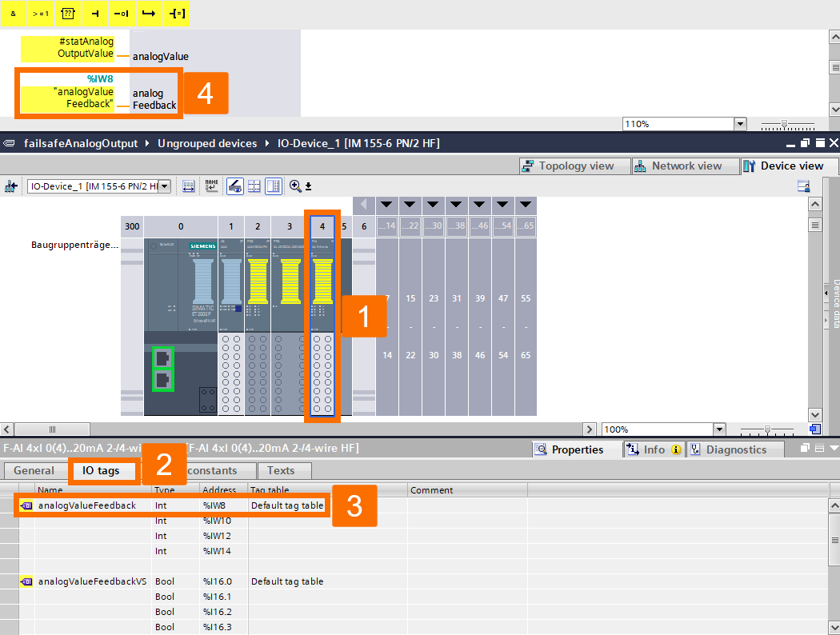Open the 100% device view zoom dropdown
The height and width of the screenshot is (635, 840).
coord(718,429)
